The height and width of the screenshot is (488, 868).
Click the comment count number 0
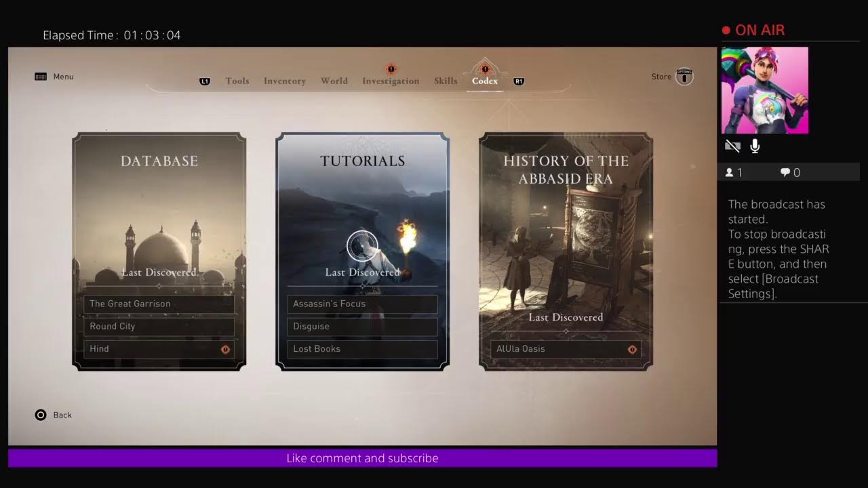click(797, 173)
